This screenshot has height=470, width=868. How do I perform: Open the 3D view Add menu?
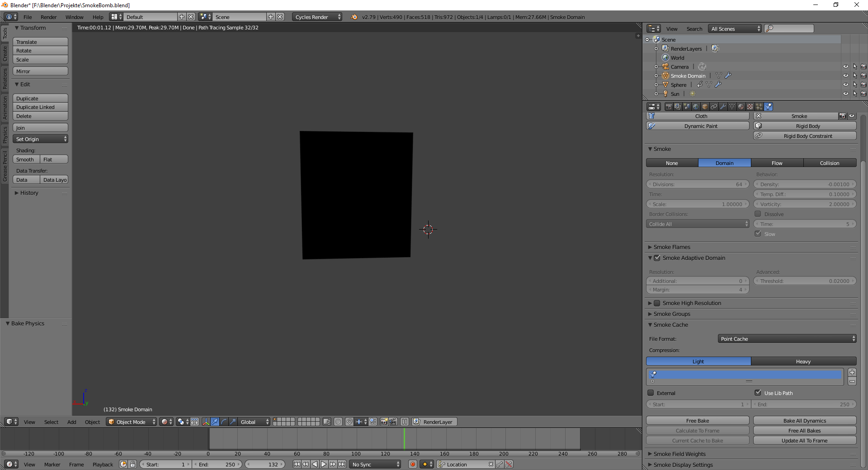tap(72, 422)
